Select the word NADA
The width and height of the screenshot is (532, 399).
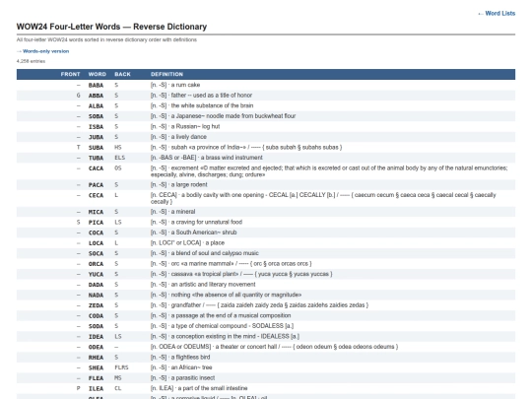96,296
